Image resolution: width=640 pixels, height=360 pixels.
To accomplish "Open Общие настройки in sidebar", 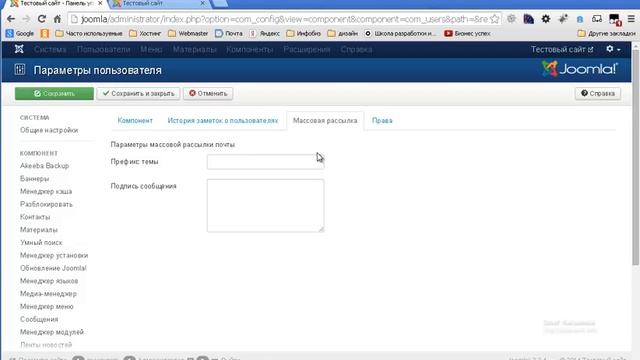I will (49, 130).
